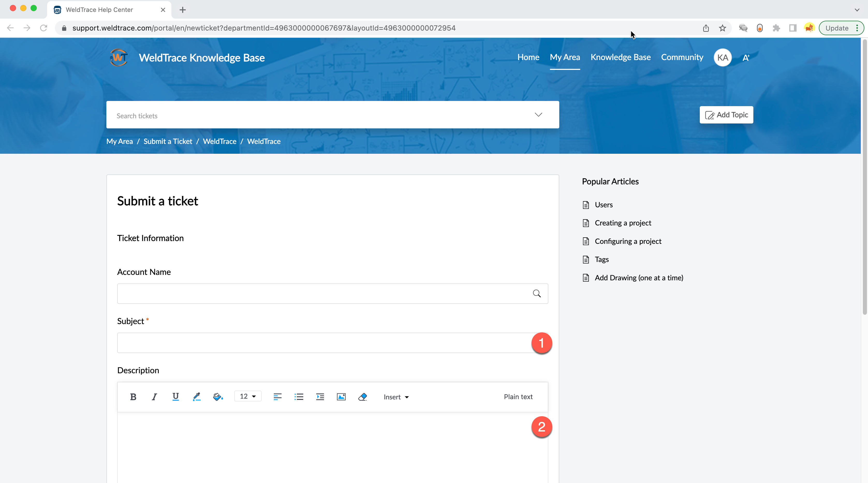This screenshot has width=868, height=483.
Task: Click the document icon beside Tags
Action: tap(586, 260)
